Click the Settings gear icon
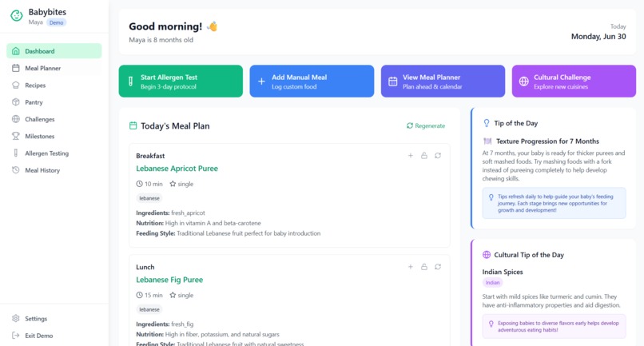 click(16, 319)
